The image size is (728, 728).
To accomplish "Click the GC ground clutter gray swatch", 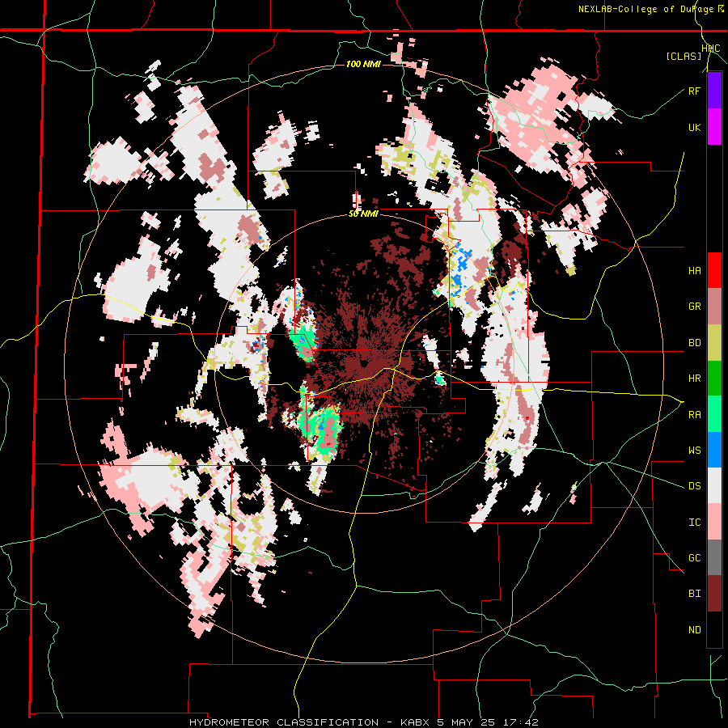I will click(714, 557).
